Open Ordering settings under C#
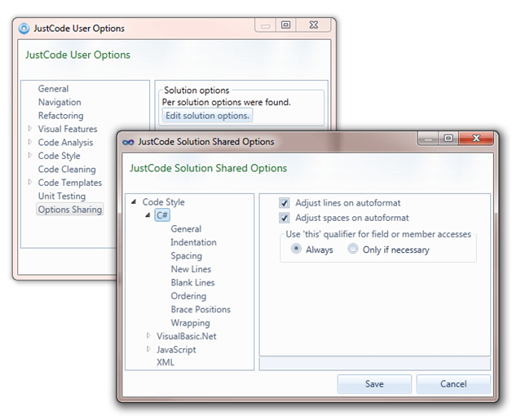 188,296
